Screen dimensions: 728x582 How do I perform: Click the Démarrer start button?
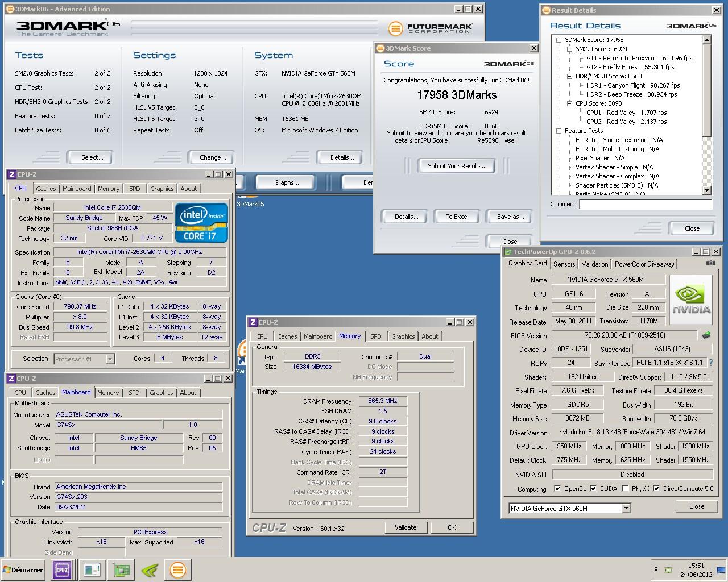point(23,570)
